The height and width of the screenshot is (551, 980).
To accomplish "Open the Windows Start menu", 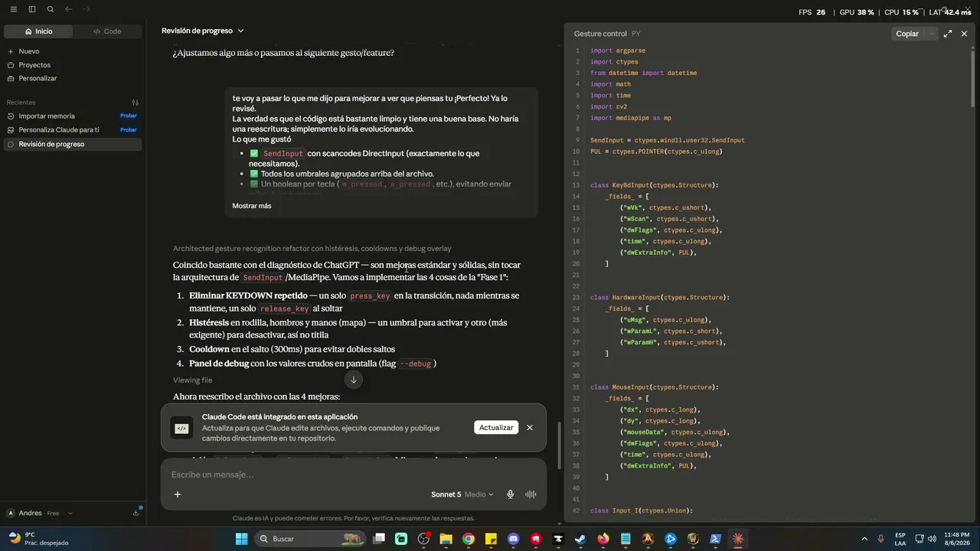I will (x=241, y=539).
